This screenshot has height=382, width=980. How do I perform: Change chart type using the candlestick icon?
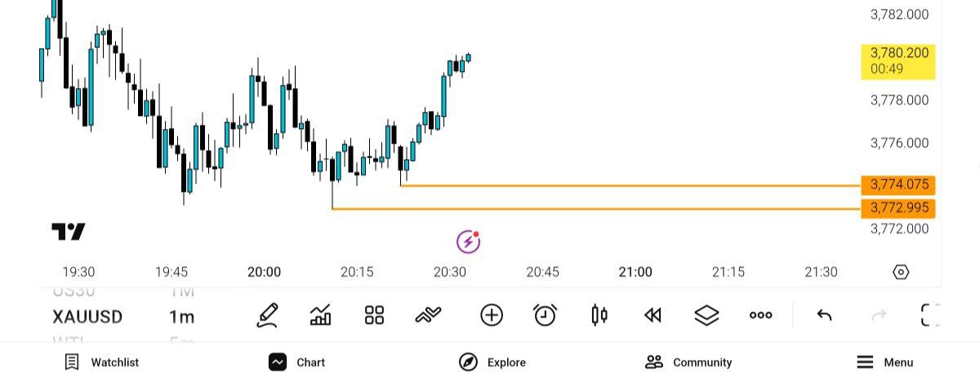599,315
